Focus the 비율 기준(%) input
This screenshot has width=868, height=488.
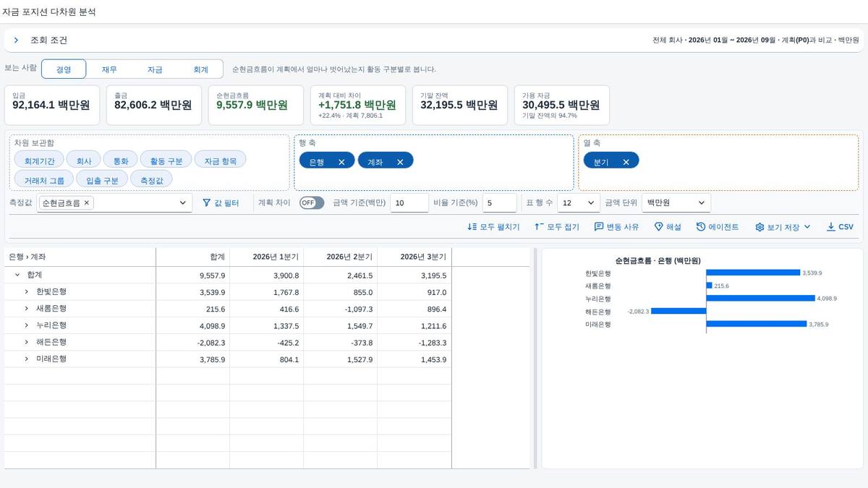(499, 203)
